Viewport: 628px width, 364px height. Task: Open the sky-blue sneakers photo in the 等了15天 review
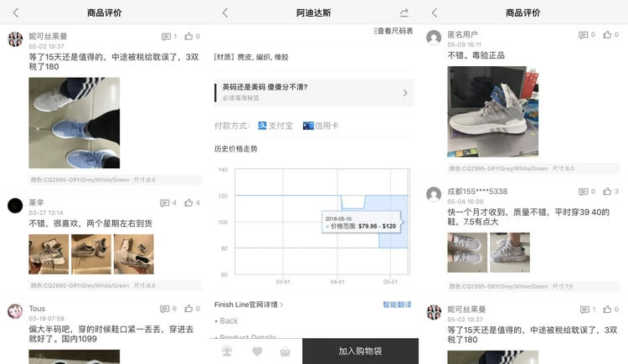[74, 123]
